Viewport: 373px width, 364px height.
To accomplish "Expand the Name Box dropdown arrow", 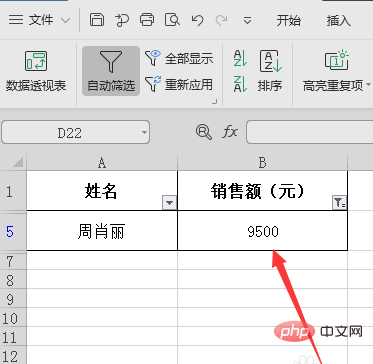I will pos(144,132).
